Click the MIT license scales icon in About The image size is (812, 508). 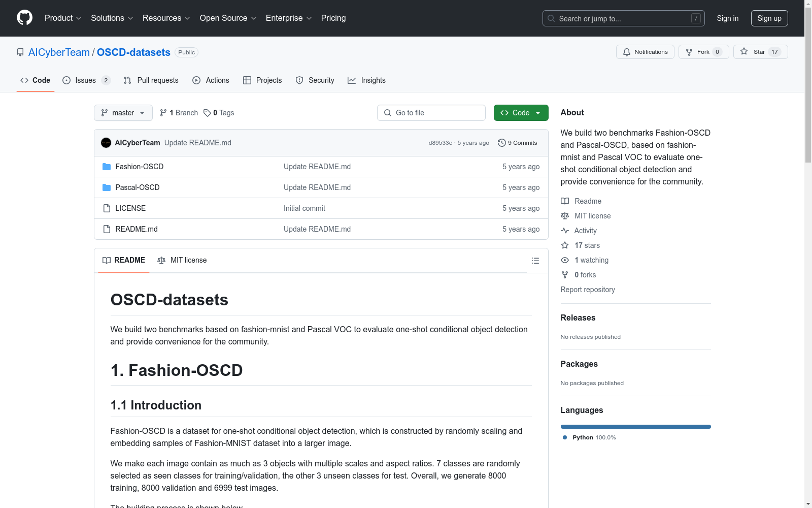[565, 216]
